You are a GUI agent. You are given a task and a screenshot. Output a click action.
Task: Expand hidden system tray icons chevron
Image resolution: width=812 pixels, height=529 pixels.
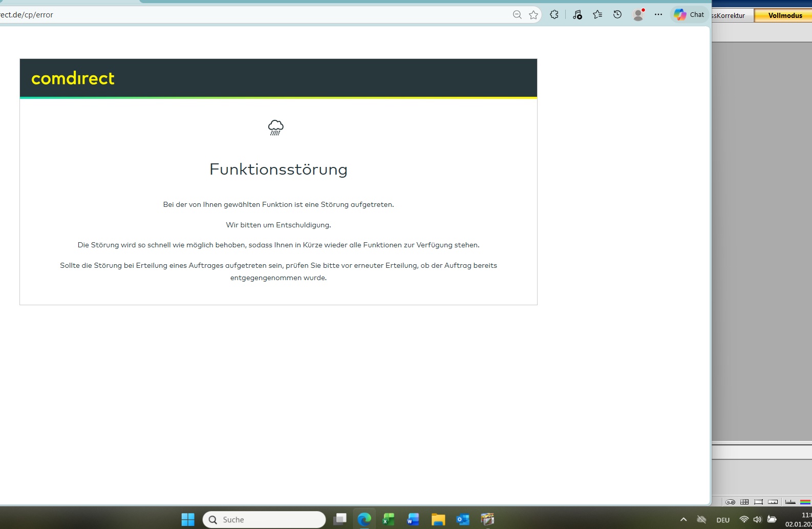pos(683,519)
